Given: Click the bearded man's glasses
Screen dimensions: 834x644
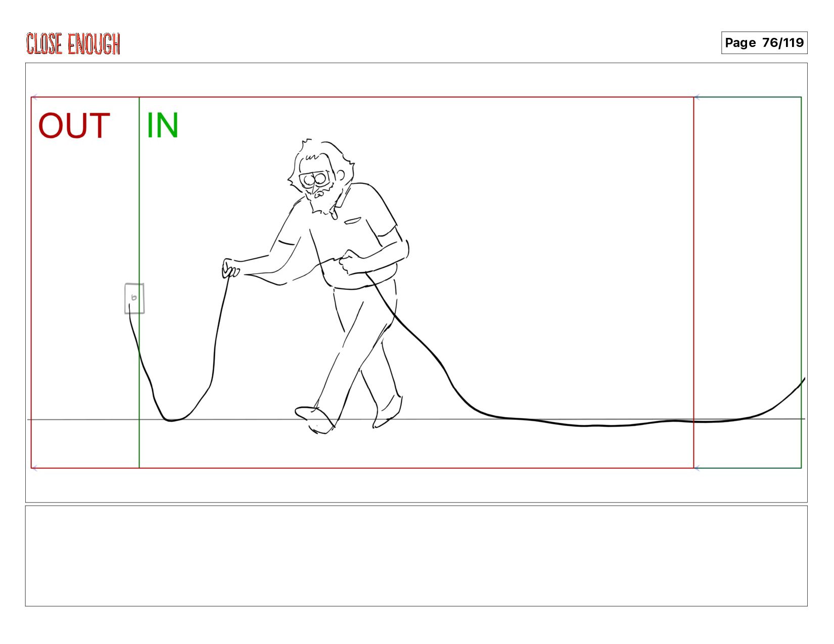Looking at the screenshot, I should [x=314, y=179].
